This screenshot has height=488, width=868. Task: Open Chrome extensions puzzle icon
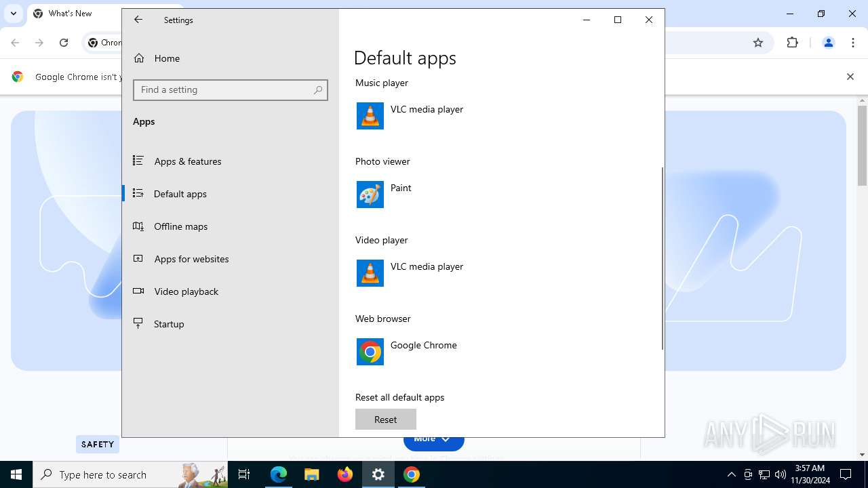pos(793,43)
